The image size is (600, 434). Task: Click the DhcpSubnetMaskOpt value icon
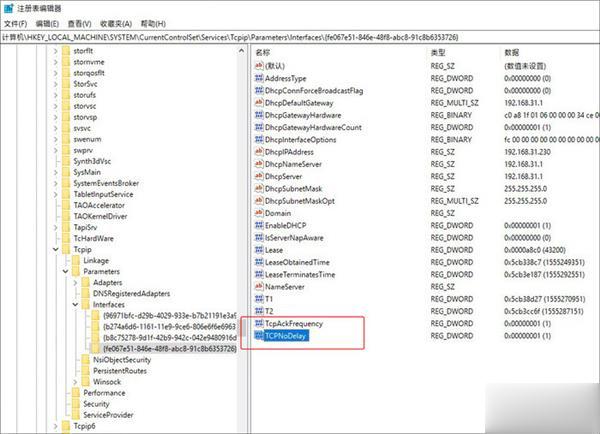click(259, 201)
